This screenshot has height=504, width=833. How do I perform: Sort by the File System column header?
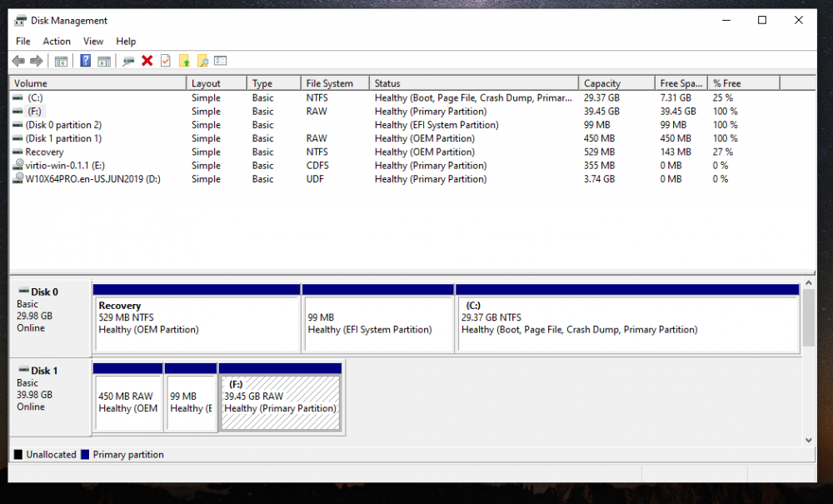pyautogui.click(x=335, y=83)
